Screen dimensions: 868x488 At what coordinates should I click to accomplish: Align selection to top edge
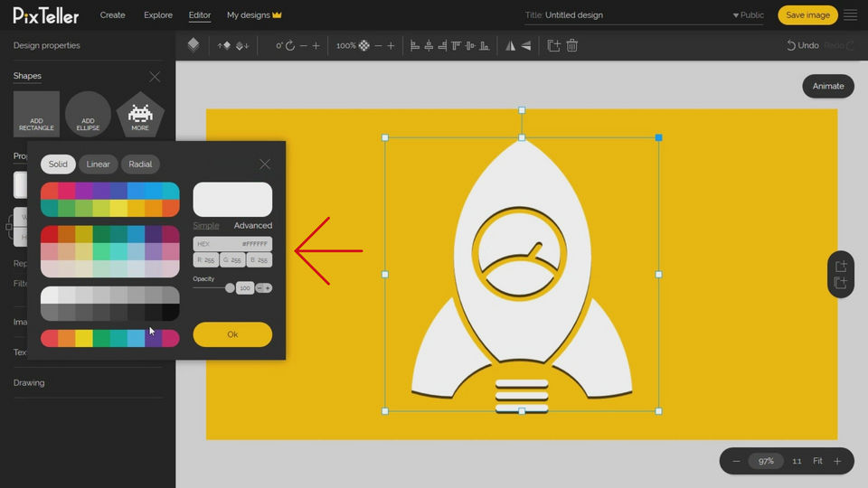(x=456, y=45)
